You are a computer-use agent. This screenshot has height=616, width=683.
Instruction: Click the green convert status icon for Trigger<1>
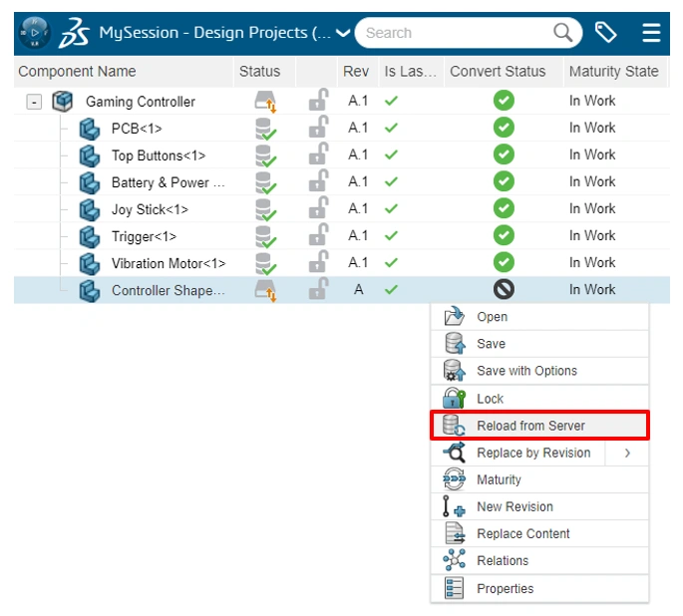(x=504, y=235)
